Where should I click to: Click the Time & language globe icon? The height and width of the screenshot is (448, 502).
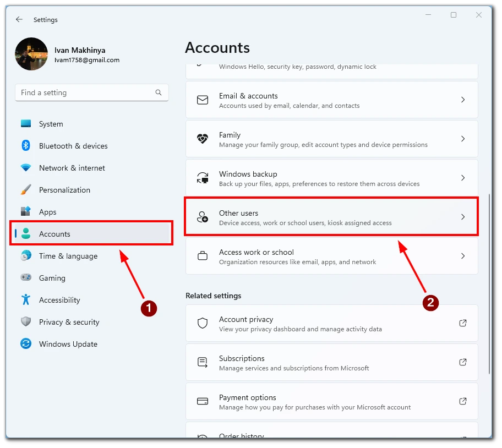[x=26, y=256]
